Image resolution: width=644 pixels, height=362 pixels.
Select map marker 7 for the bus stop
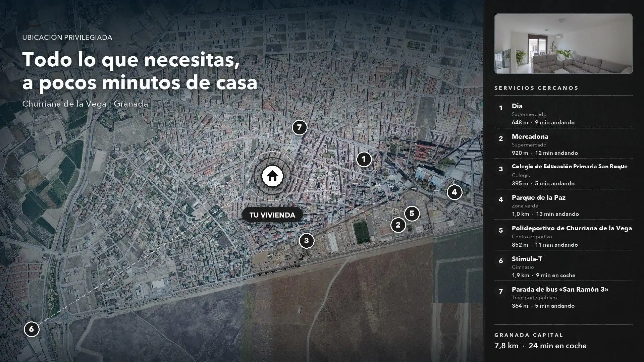pos(300,127)
